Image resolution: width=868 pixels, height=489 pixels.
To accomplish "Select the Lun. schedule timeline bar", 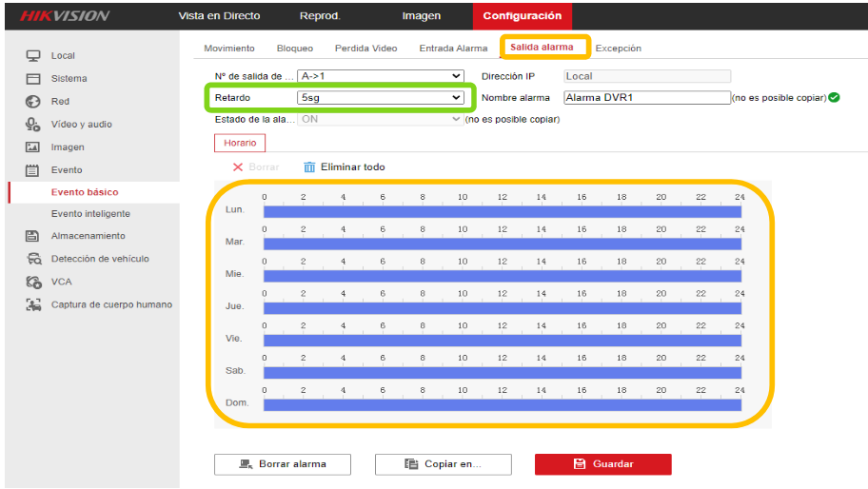I will (503, 212).
